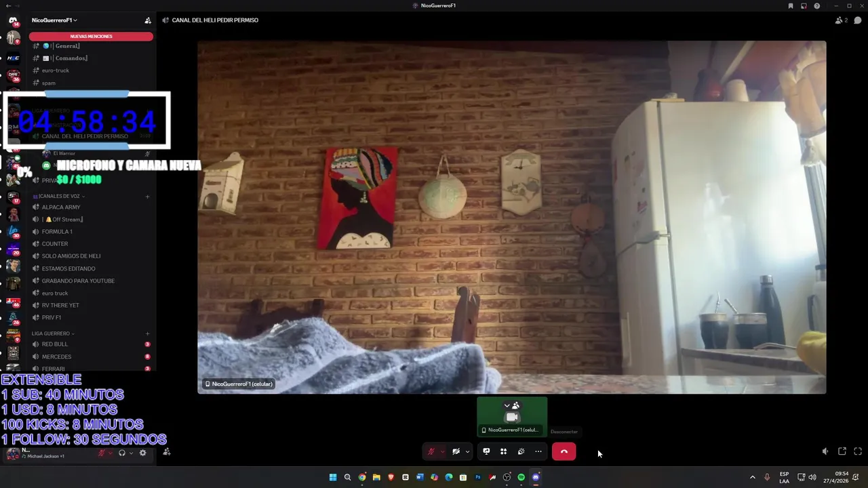Screen dimensions: 868x488
Task: Jump to NUEVAS MENCIONES
Action: pos(92,37)
